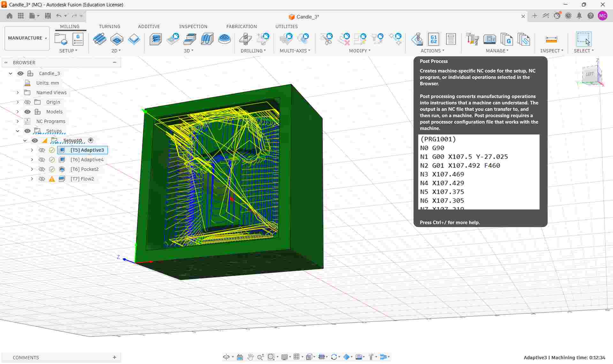
Task: Add a comment with the plus button
Action: [115, 357]
